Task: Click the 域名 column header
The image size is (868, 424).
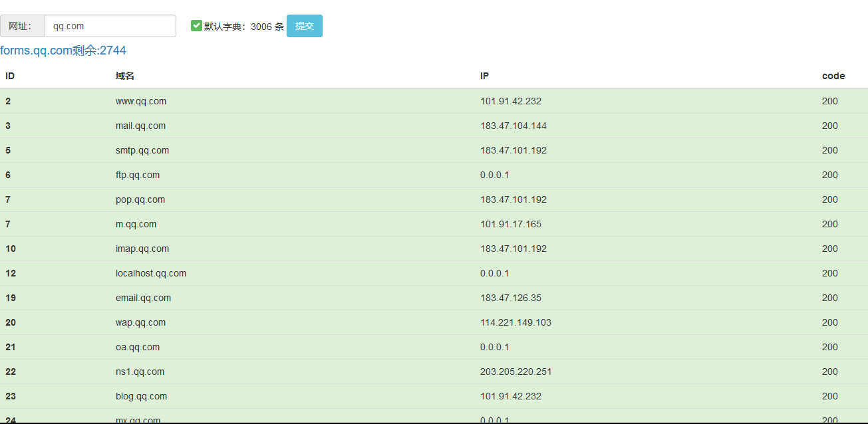Action: coord(125,76)
